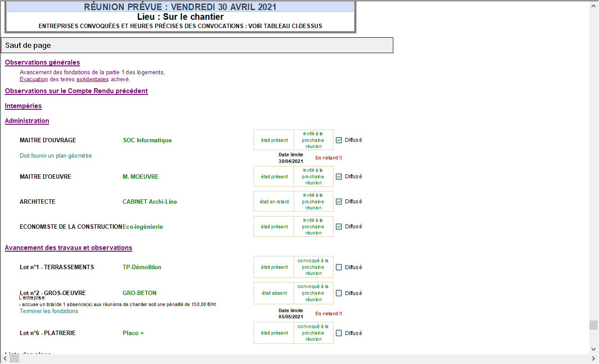Click 'était présent' cell for TP-Démolition
599x364 pixels.
274,267
